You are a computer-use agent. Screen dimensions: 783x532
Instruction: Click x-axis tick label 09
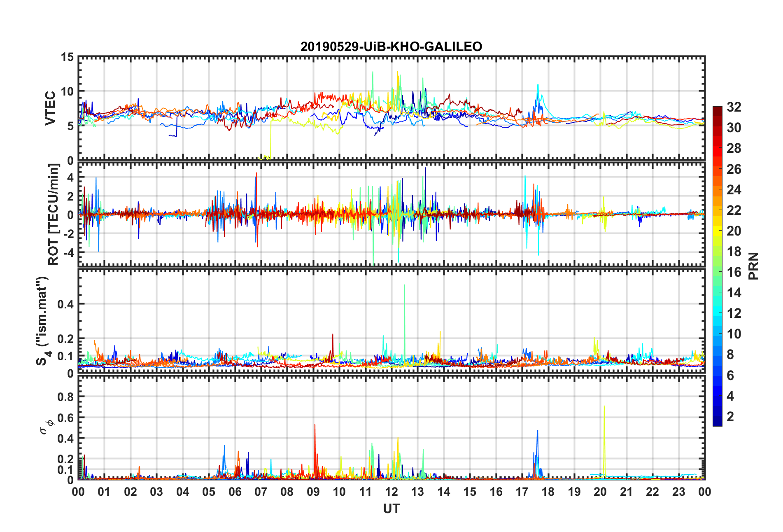313,492
